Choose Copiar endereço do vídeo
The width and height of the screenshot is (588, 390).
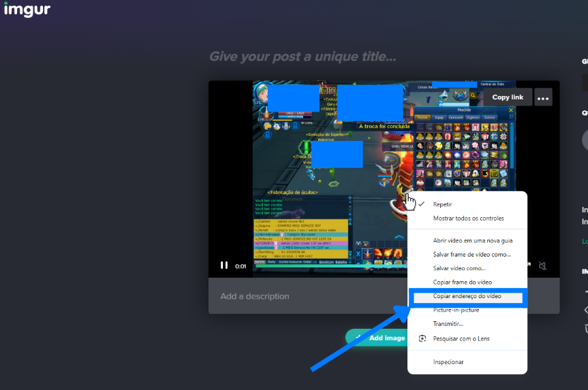pos(467,296)
